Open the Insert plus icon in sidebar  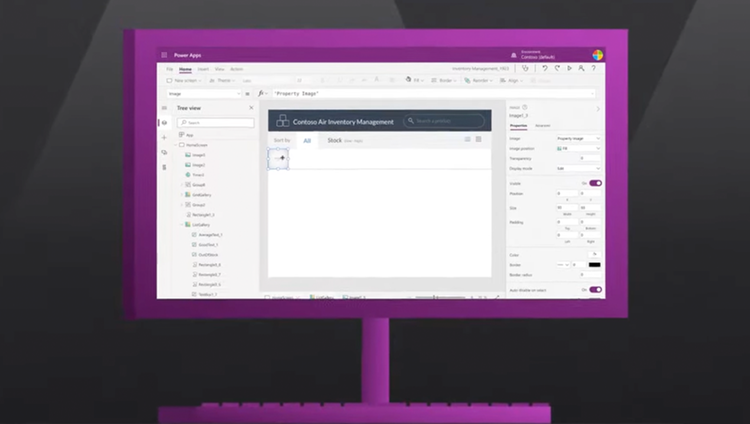(164, 137)
